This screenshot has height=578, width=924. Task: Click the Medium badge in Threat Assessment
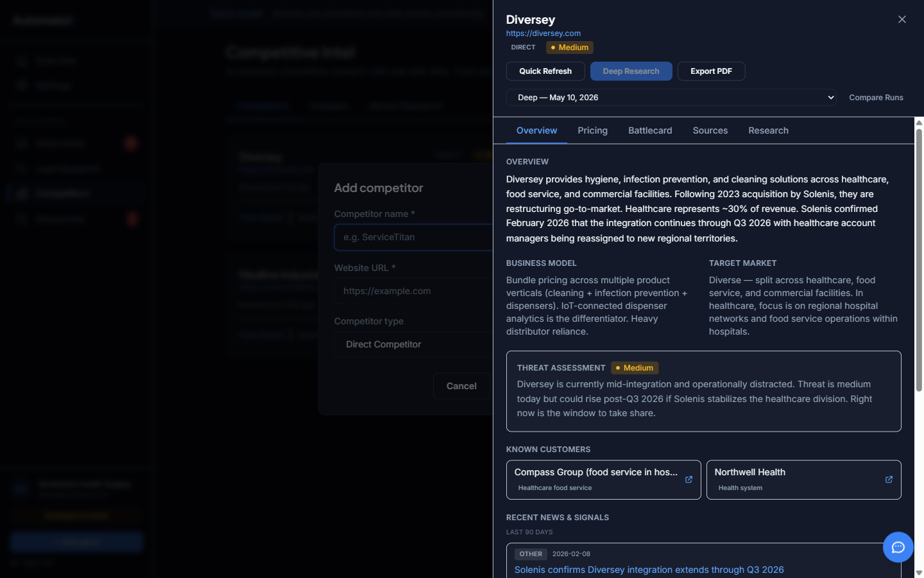pos(635,368)
